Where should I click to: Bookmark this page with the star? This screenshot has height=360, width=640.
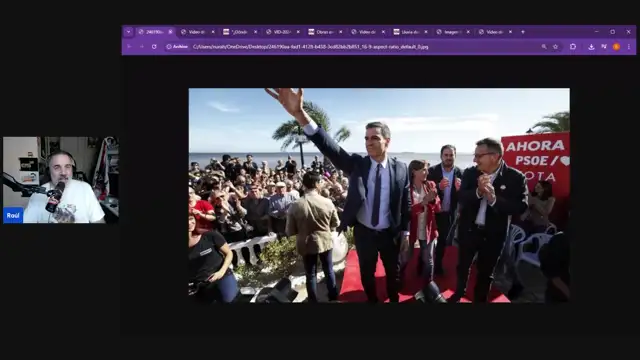coord(556,47)
